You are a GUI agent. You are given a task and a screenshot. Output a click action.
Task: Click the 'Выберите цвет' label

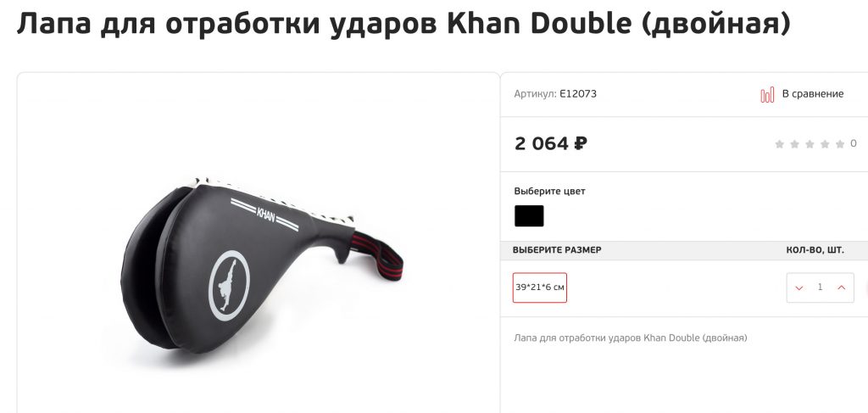pos(549,191)
